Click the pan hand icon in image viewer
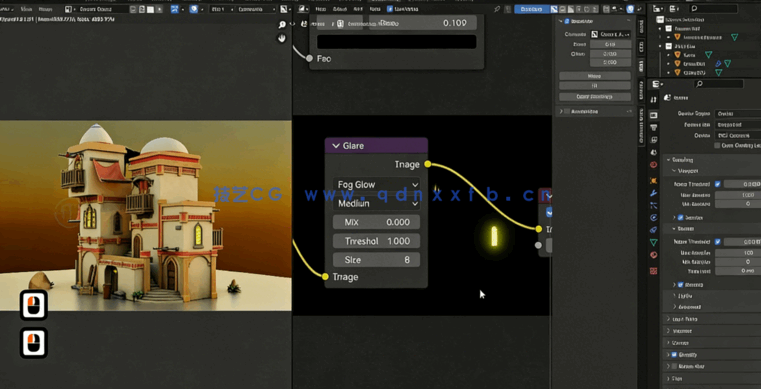 (x=282, y=38)
